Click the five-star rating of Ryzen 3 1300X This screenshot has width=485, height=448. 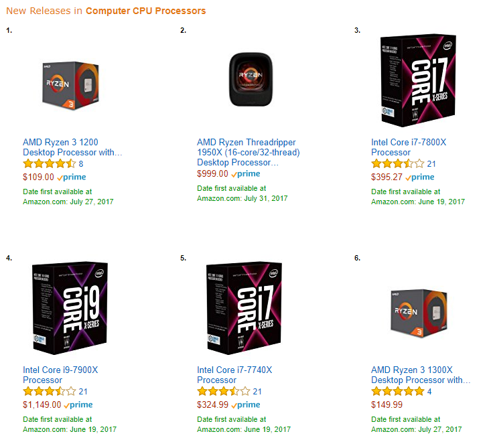(398, 391)
